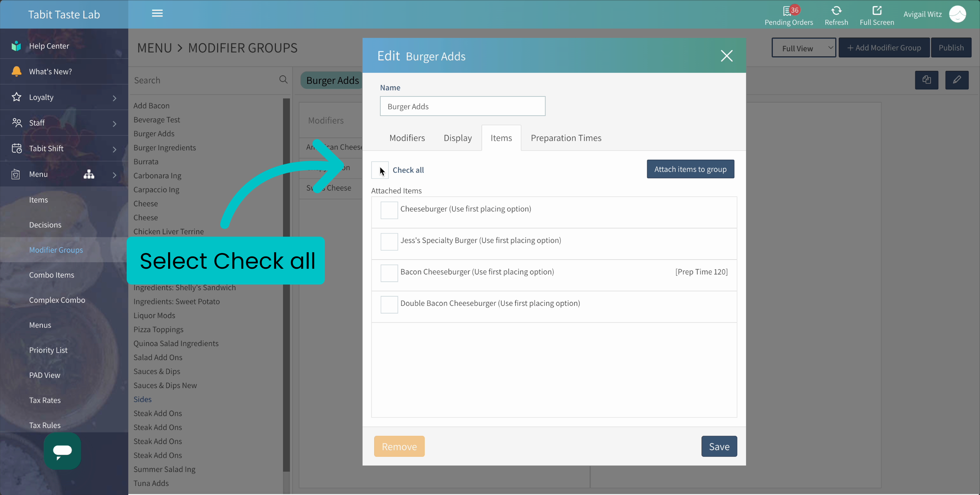This screenshot has height=495, width=980.
Task: Check the Cheeseburger item checkbox
Action: (389, 211)
